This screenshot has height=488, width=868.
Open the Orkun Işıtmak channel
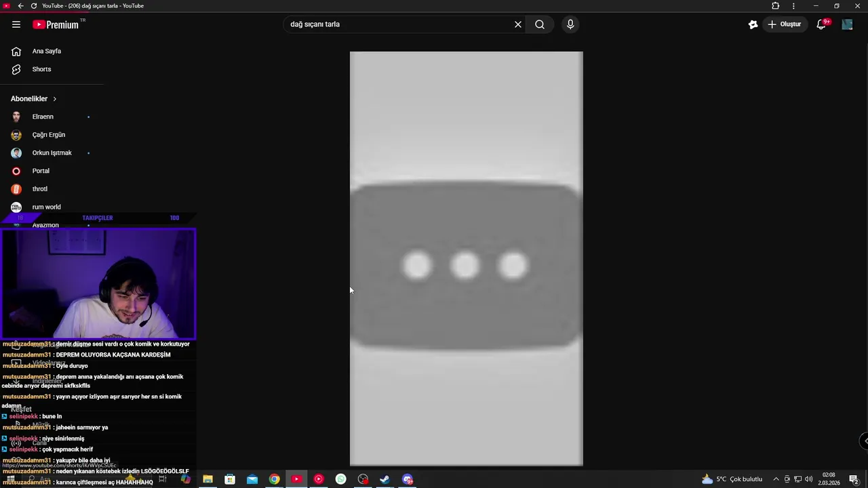tap(52, 153)
